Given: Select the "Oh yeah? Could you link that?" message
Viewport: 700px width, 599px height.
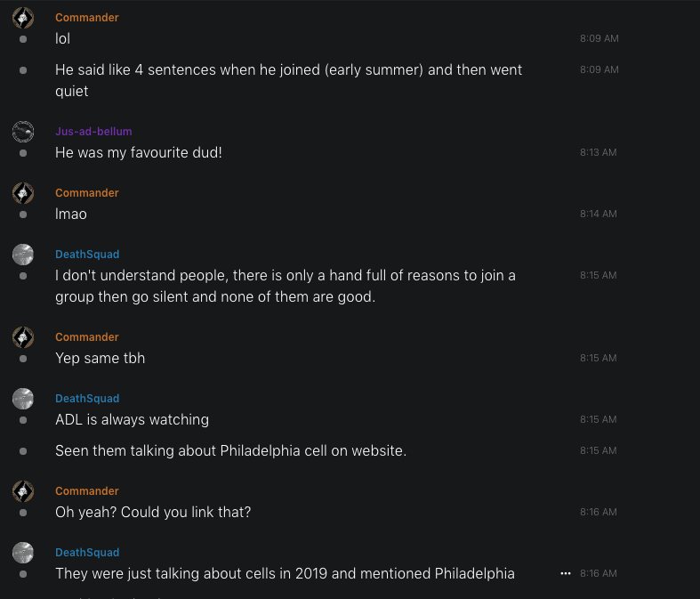Looking at the screenshot, I should [x=150, y=513].
